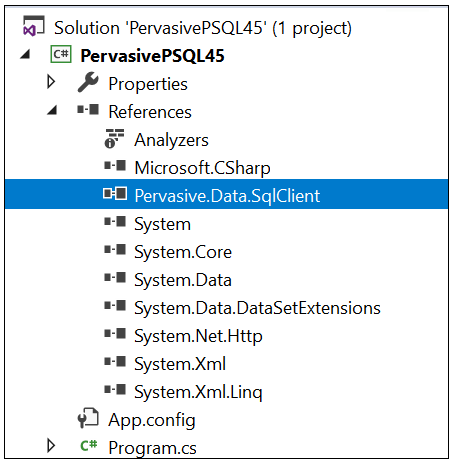The width and height of the screenshot is (454, 465).
Task: Select the System.Xml.Linq reference
Action: pyautogui.click(x=198, y=392)
